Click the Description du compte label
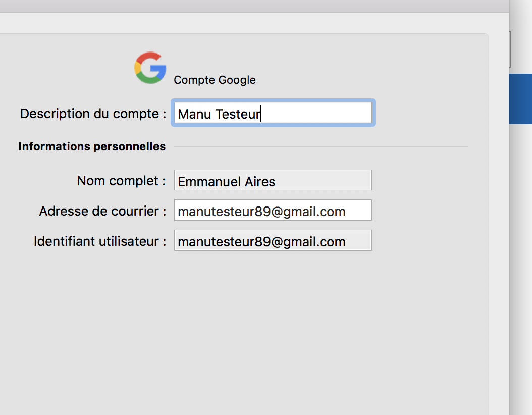Screen dimensions: 532x415 pyautogui.click(x=93, y=114)
